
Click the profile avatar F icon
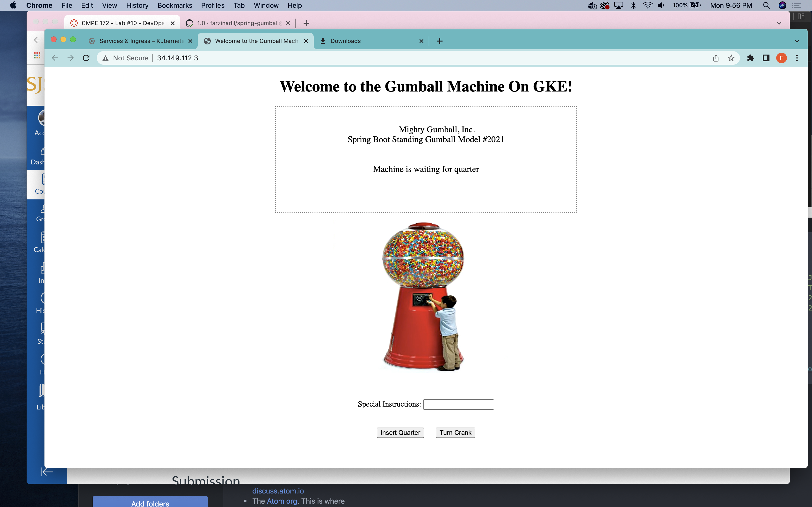(x=782, y=58)
